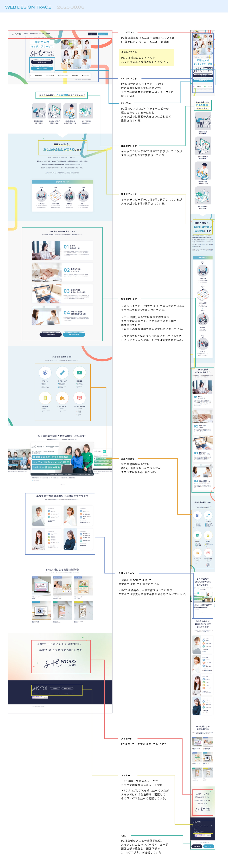Select the video editing film icon

pos(79,373)
